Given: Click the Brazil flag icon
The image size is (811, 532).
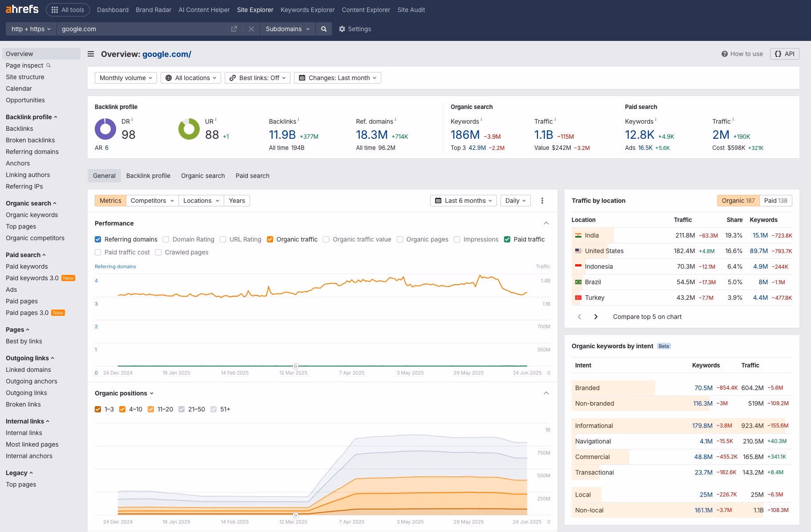Looking at the screenshot, I should [x=578, y=282].
